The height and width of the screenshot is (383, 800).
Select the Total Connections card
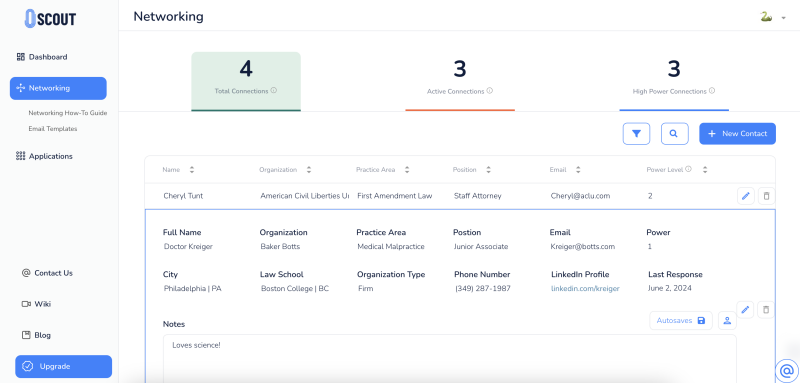(246, 81)
